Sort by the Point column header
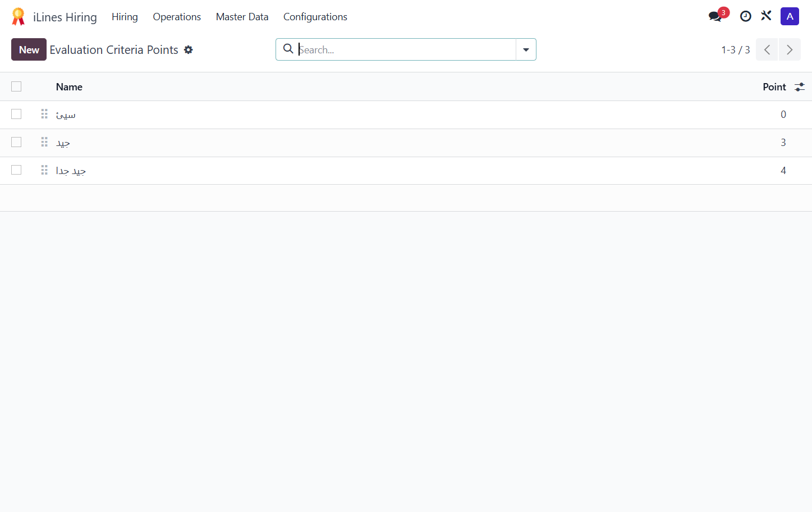Image resolution: width=812 pixels, height=512 pixels. [774, 87]
